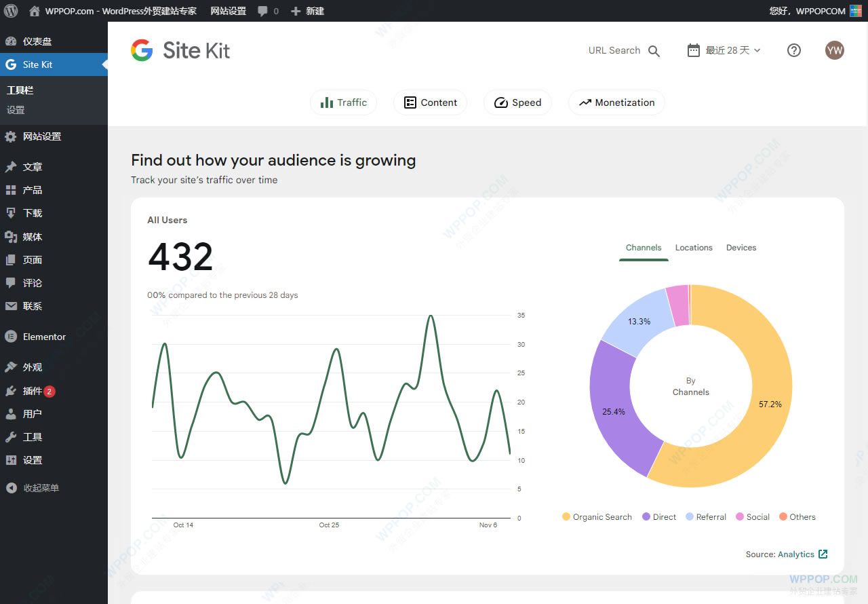Image resolution: width=868 pixels, height=604 pixels.
Task: Click the Site Kit header logo
Action: click(180, 50)
